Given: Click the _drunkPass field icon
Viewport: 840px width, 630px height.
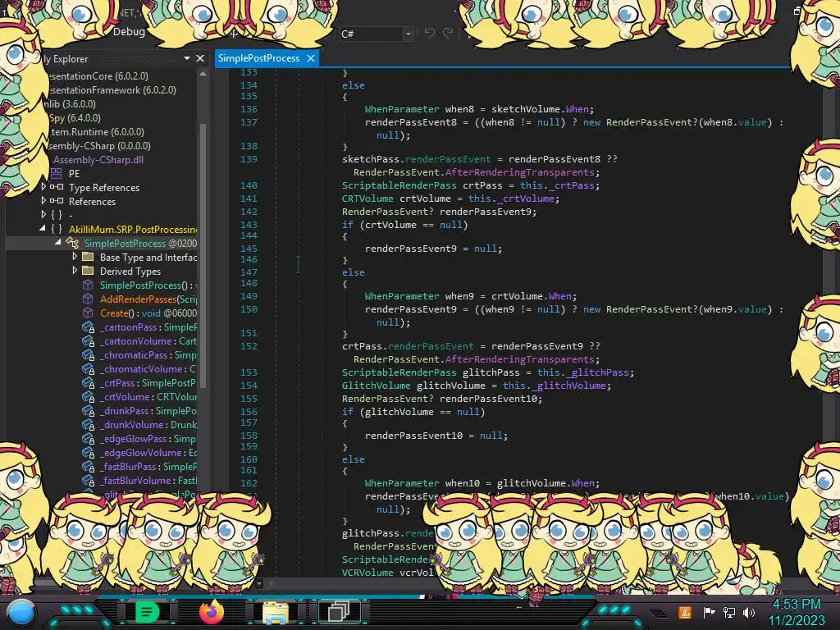Looking at the screenshot, I should (x=88, y=410).
